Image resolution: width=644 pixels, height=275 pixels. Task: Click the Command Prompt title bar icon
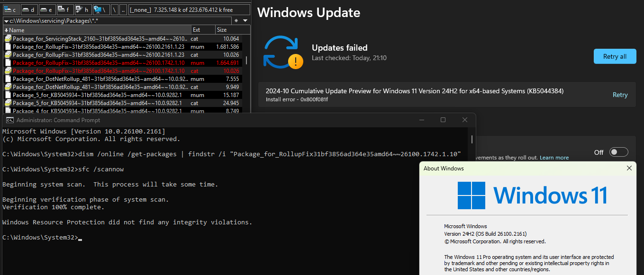(10, 120)
